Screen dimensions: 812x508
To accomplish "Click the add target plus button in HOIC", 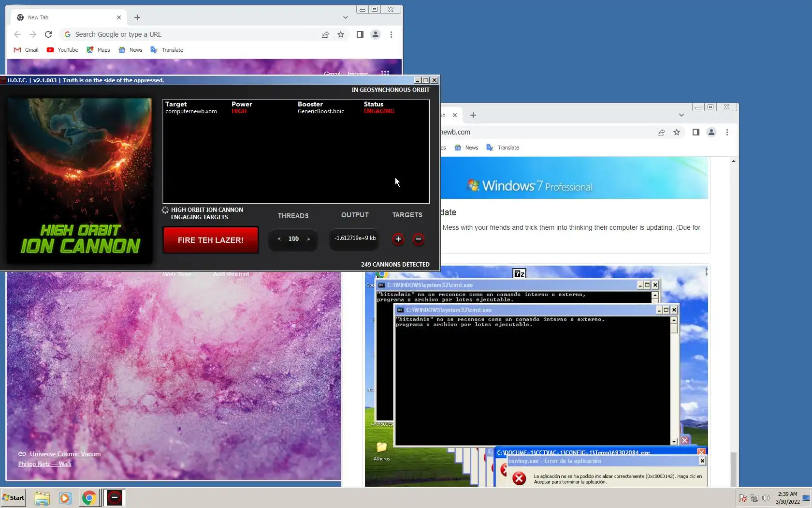I will (398, 239).
